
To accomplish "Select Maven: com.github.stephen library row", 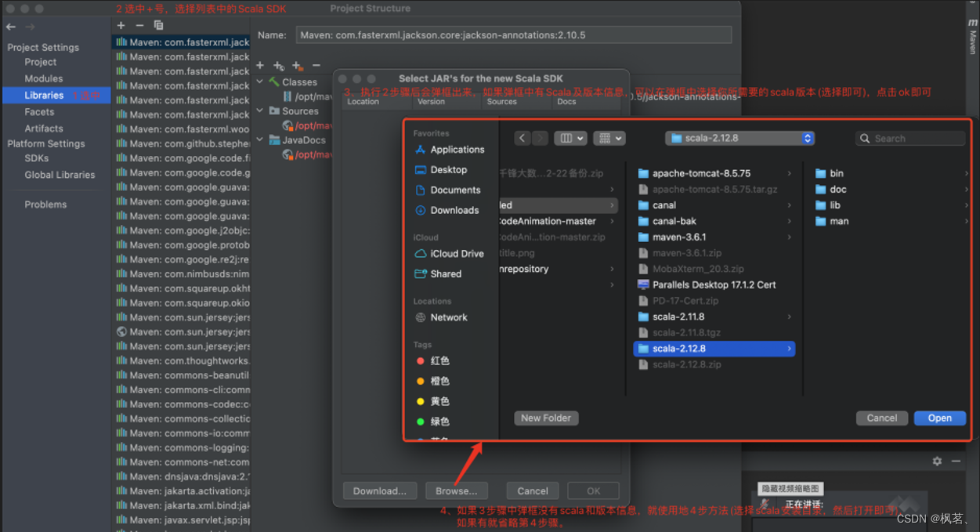I will tap(182, 144).
